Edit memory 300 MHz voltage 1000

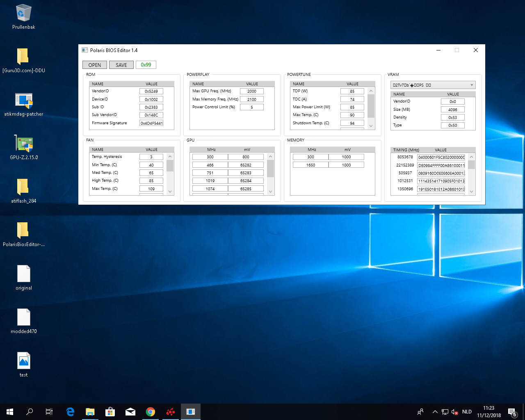pos(346,157)
